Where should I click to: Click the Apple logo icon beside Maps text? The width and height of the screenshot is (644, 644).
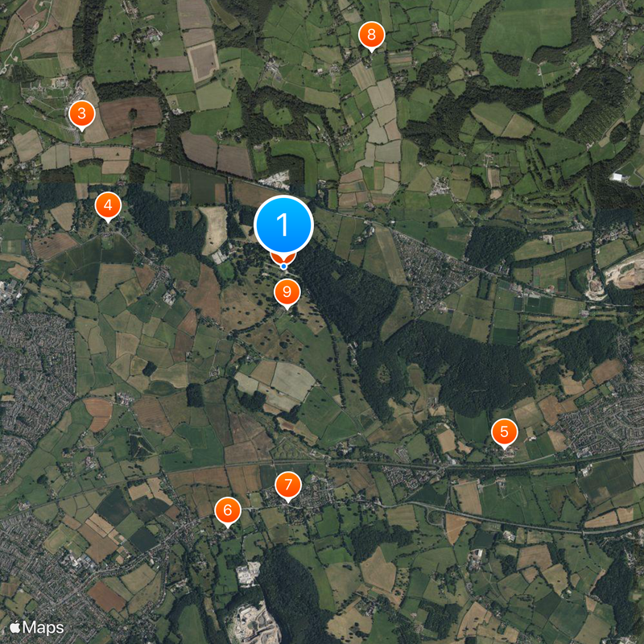(x=15, y=627)
